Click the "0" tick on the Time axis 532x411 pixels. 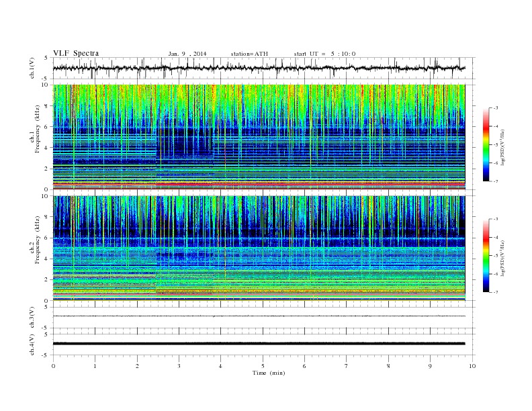pos(53,366)
